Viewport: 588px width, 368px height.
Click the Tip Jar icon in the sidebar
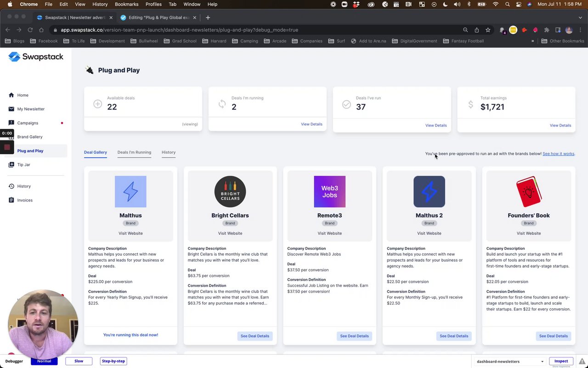click(11, 165)
